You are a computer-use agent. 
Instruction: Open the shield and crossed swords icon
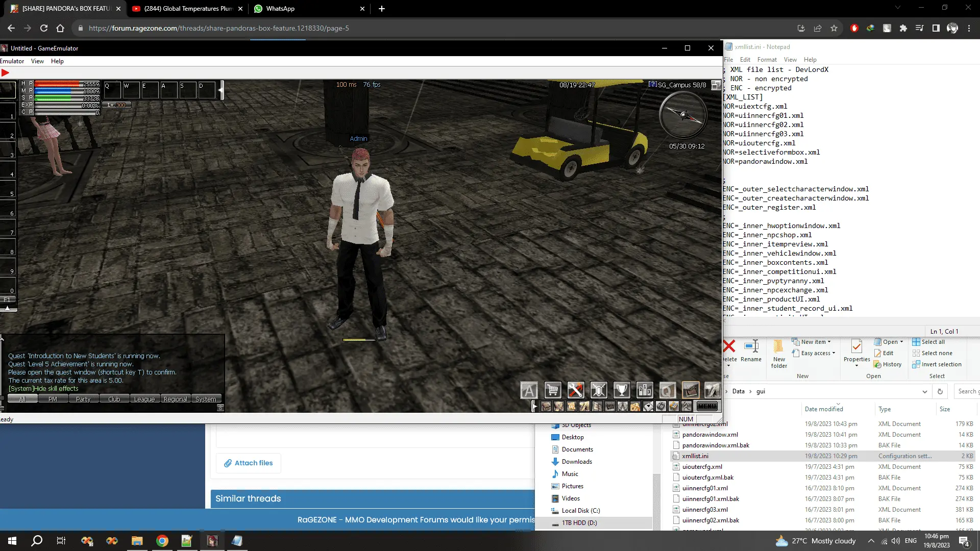click(599, 390)
